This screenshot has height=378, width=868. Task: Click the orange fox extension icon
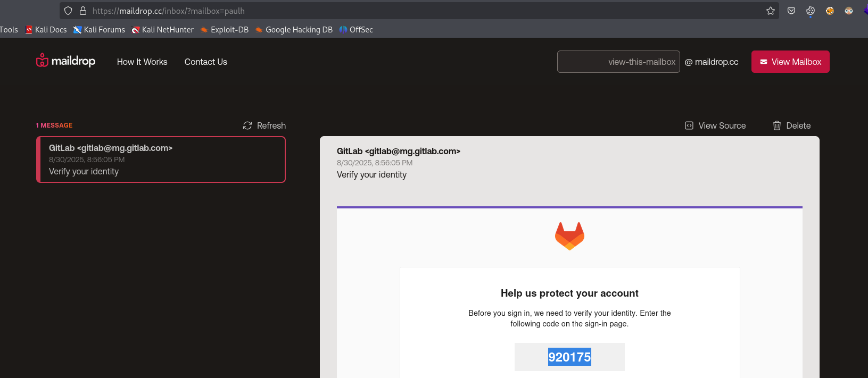coord(830,11)
